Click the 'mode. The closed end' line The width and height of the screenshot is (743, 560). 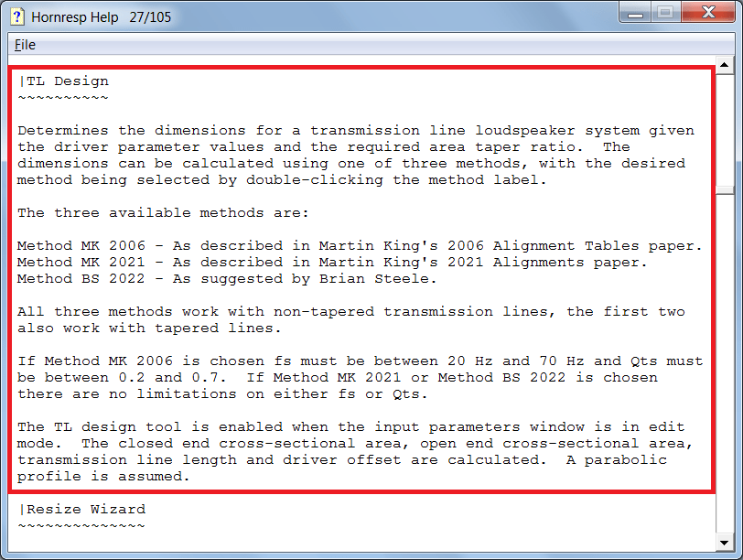point(355,444)
